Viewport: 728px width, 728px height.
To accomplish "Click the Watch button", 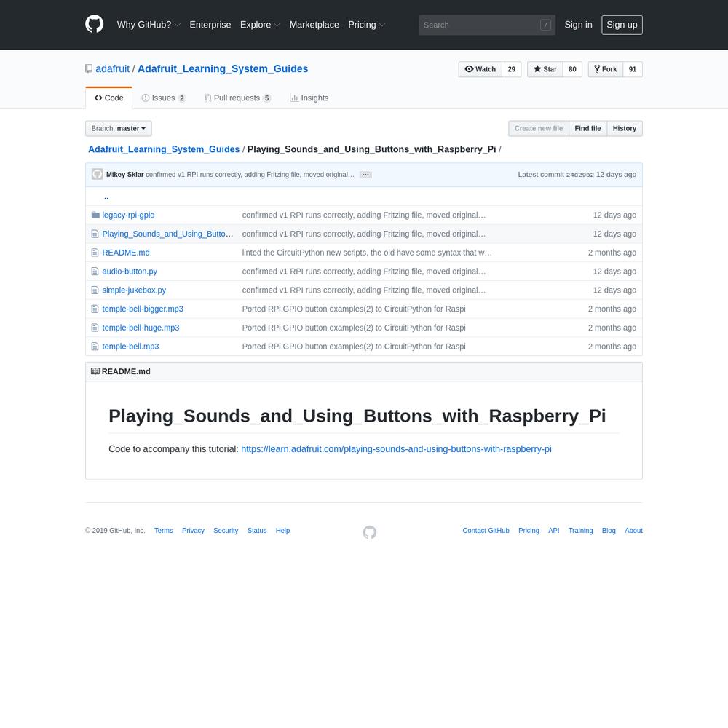I will point(480,69).
